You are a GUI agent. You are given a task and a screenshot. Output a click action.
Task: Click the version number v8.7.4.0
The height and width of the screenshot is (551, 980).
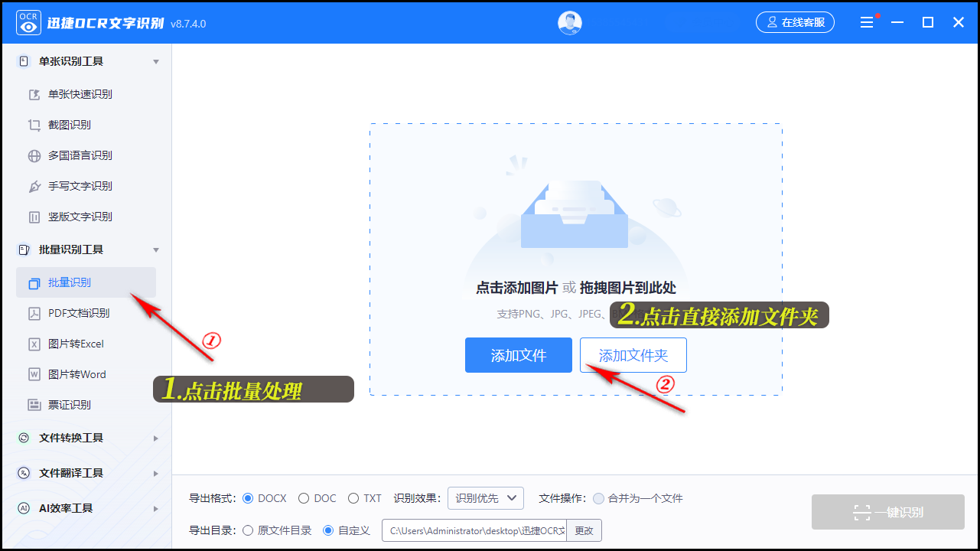(x=188, y=24)
